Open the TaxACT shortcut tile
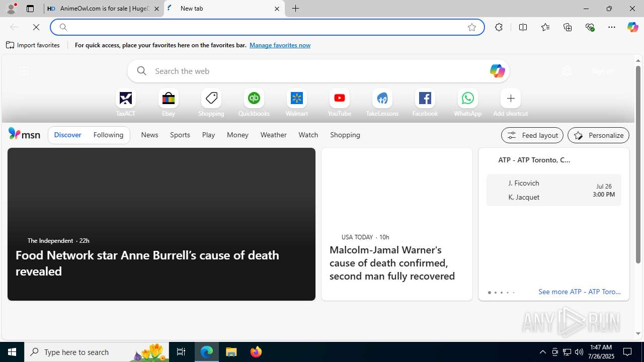 click(x=126, y=103)
